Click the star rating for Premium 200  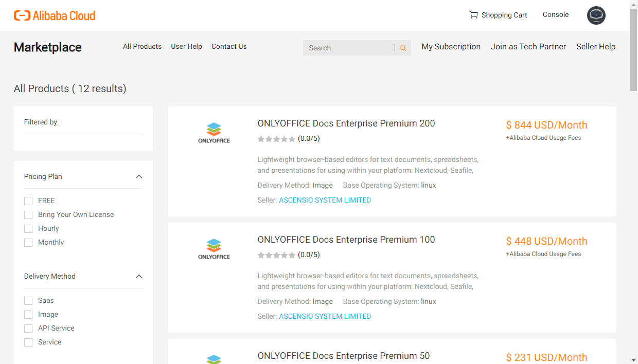point(276,138)
